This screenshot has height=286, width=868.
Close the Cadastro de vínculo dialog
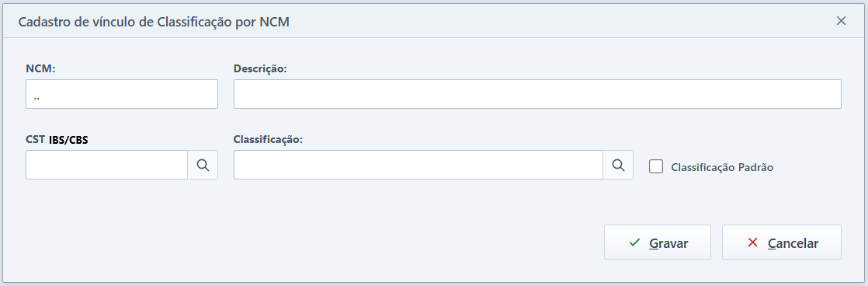pyautogui.click(x=842, y=21)
